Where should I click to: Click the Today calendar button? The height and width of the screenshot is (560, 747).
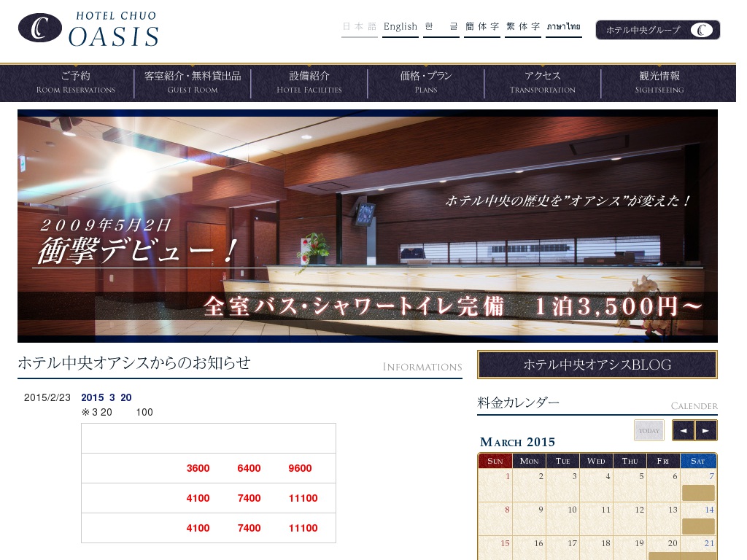(x=649, y=430)
